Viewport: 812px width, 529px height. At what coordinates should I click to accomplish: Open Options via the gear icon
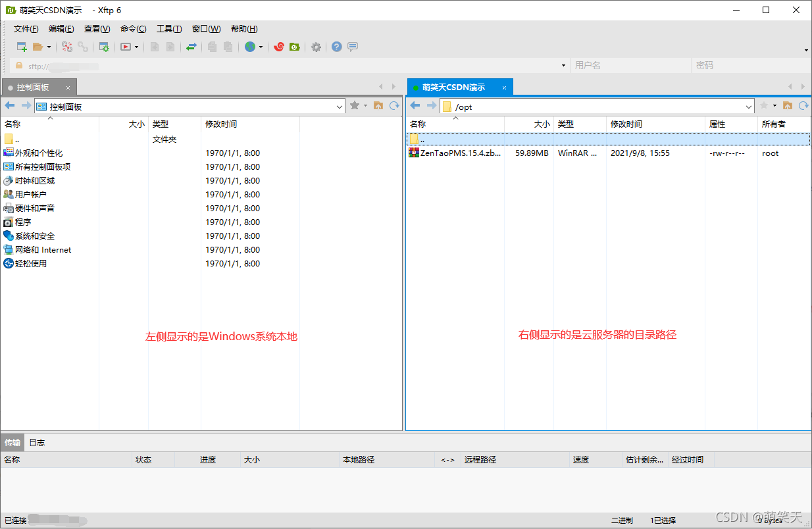tap(317, 47)
